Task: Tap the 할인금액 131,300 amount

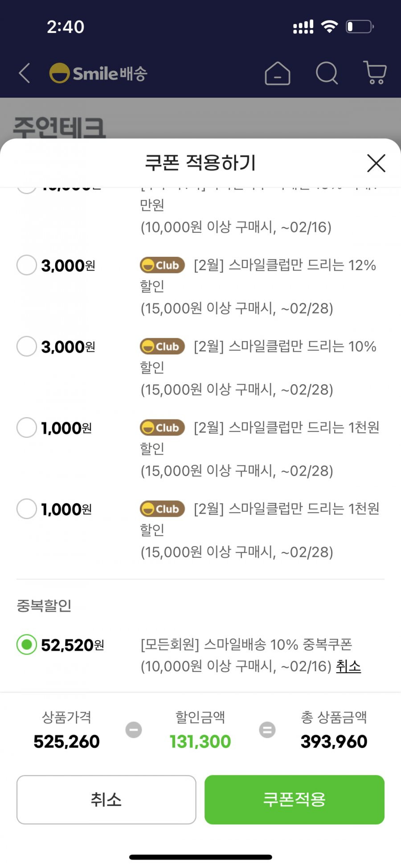Action: (200, 741)
